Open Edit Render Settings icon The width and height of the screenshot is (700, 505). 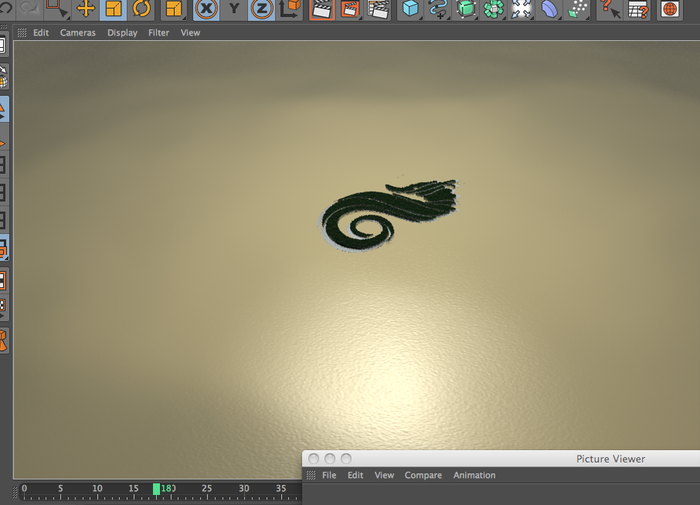[x=378, y=8]
